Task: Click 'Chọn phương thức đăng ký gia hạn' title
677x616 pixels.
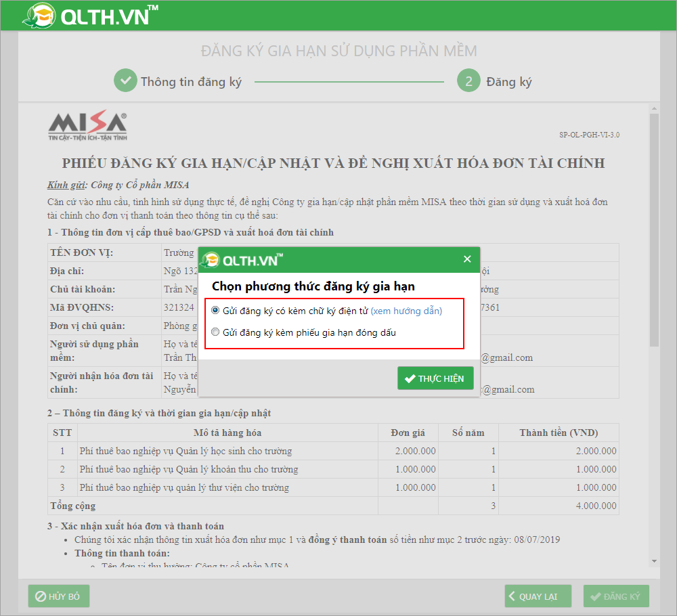Action: pyautogui.click(x=313, y=286)
